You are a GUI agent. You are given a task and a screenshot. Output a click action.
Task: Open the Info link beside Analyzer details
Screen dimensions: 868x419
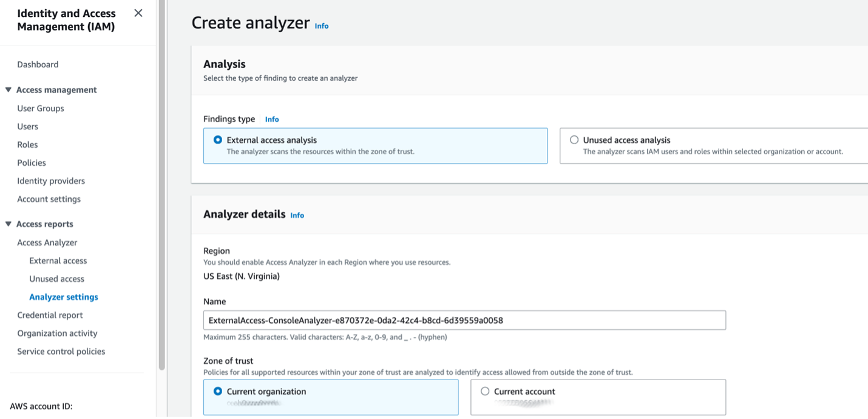tap(297, 215)
